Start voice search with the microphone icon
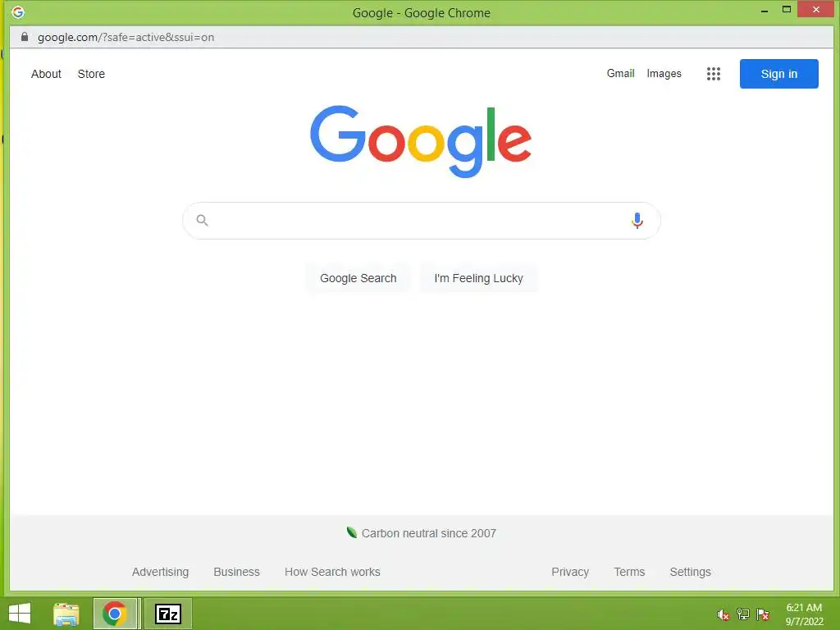 click(637, 220)
